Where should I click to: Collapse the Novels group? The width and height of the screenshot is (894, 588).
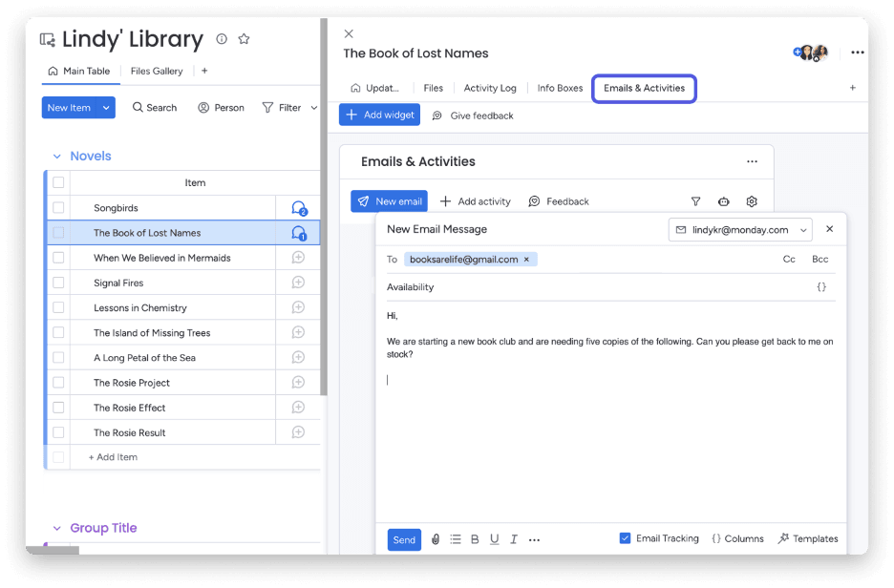56,156
